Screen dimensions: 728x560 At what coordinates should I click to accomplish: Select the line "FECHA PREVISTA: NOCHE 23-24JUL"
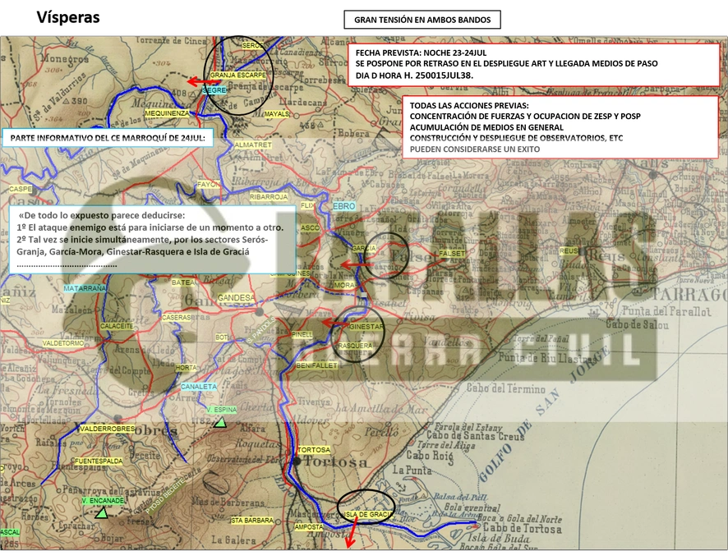pyautogui.click(x=422, y=53)
